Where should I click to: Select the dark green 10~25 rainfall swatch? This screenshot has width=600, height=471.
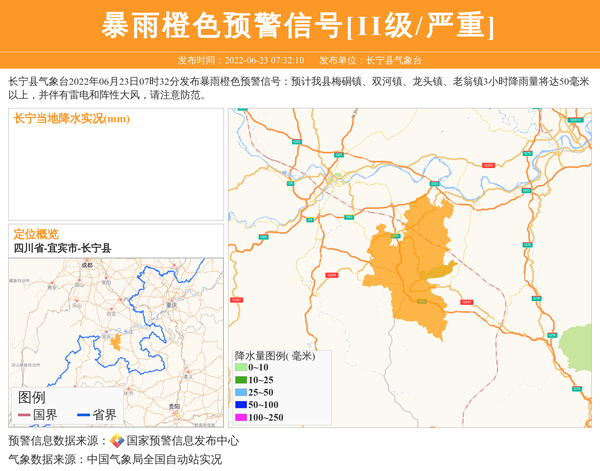240,380
